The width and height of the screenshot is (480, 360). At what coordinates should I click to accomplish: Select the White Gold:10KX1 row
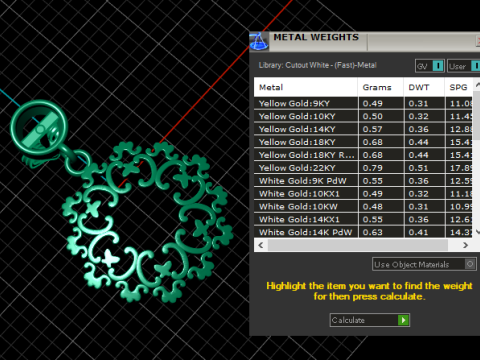[x=363, y=194]
